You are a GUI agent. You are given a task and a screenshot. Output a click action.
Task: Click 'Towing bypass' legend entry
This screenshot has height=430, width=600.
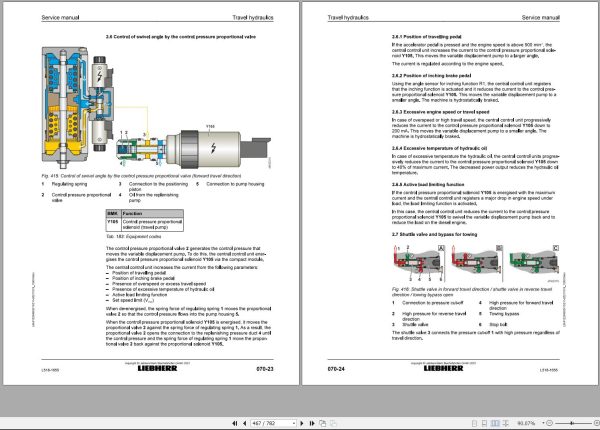504,314
